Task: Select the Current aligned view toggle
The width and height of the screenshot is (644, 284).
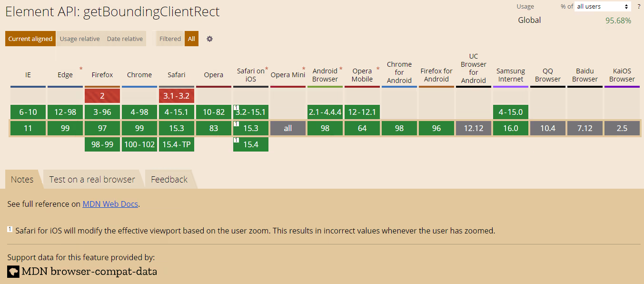Action: pyautogui.click(x=30, y=39)
